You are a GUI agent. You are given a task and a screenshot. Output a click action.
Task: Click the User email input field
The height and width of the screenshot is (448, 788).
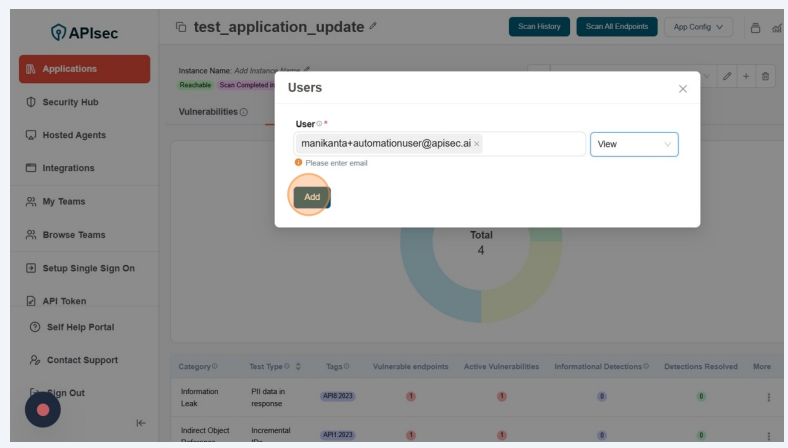click(x=533, y=144)
